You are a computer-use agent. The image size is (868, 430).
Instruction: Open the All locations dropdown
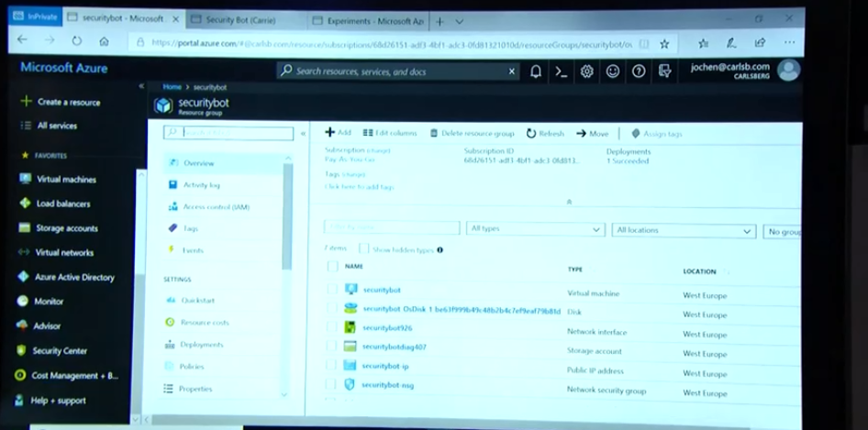point(684,231)
